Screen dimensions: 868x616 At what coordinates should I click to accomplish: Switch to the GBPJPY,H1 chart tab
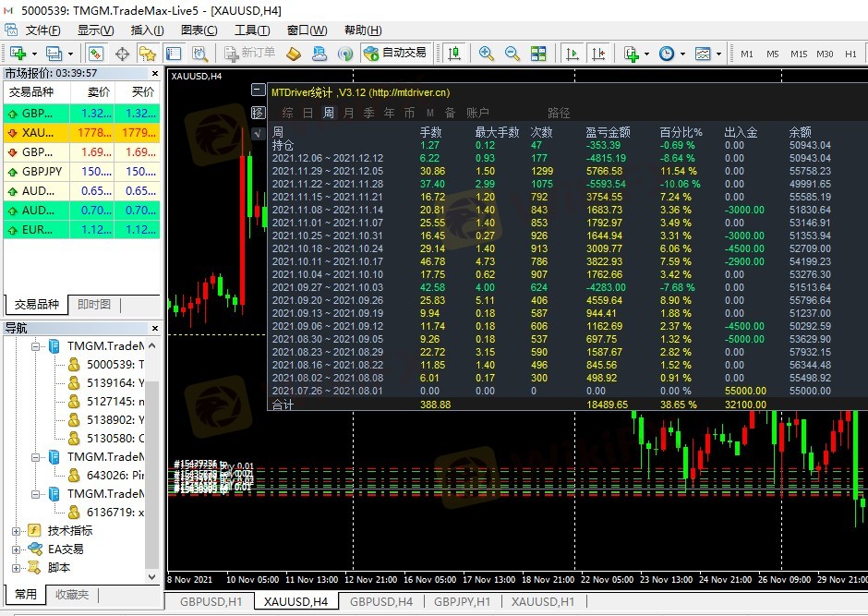click(461, 601)
